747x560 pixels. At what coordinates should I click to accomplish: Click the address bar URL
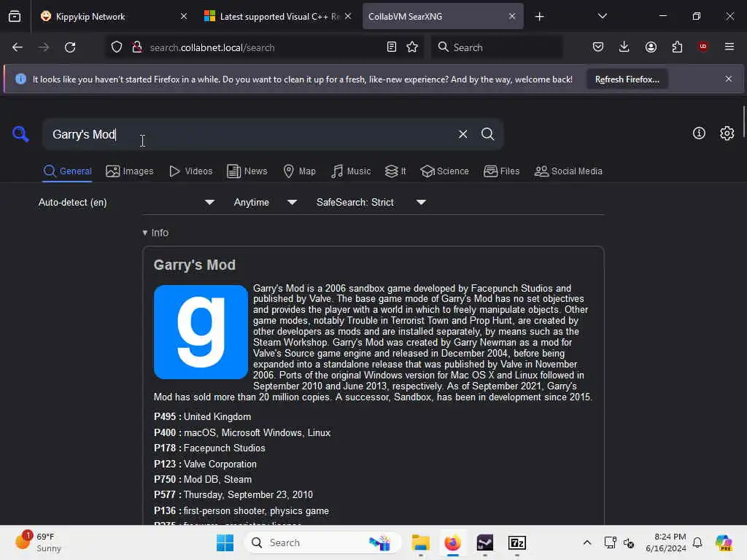(212, 47)
